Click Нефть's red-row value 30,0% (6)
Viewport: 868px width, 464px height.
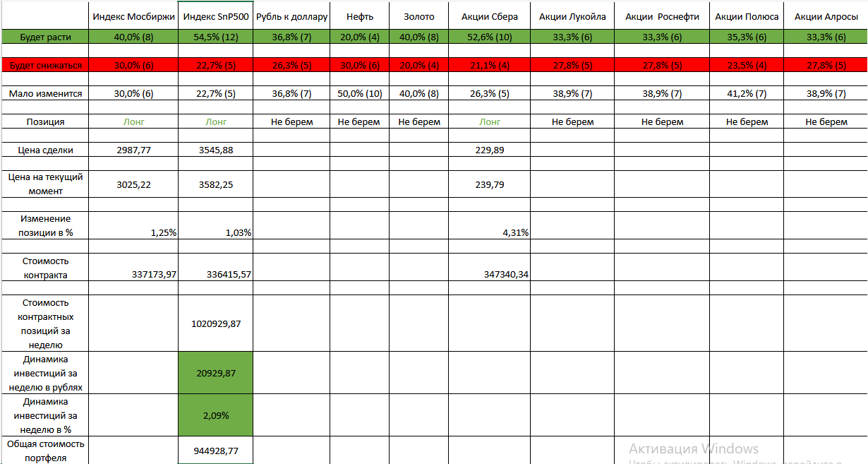click(x=359, y=65)
